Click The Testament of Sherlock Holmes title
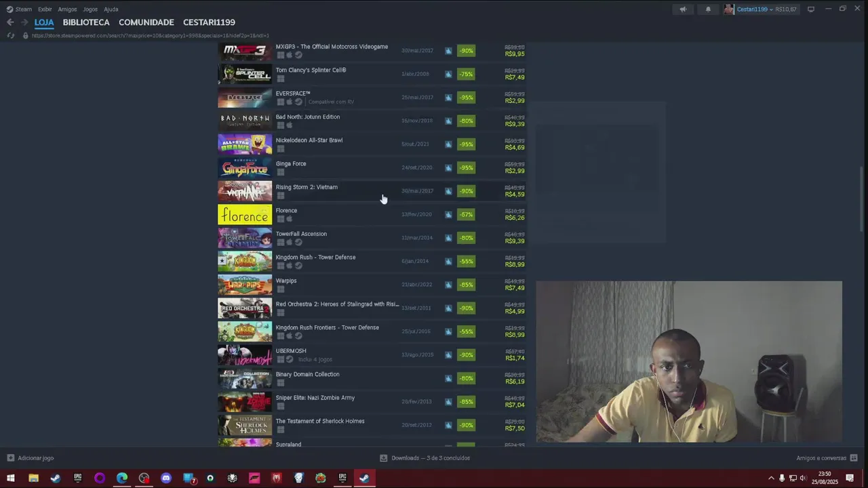The height and width of the screenshot is (488, 868). click(320, 421)
